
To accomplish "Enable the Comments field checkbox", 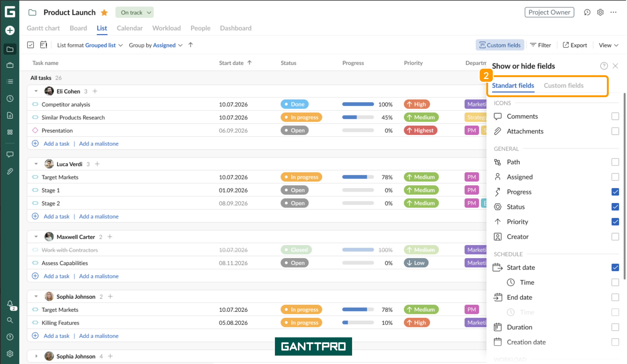I will 615,116.
